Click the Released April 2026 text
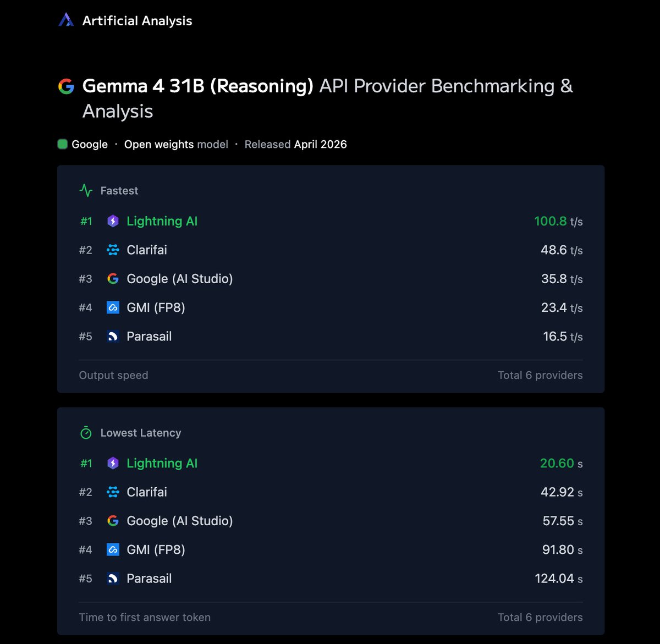The width and height of the screenshot is (660, 644). coord(295,144)
